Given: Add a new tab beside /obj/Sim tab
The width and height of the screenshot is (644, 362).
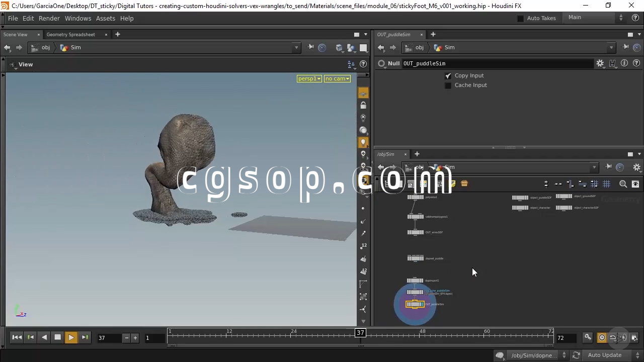Looking at the screenshot, I should [x=417, y=154].
